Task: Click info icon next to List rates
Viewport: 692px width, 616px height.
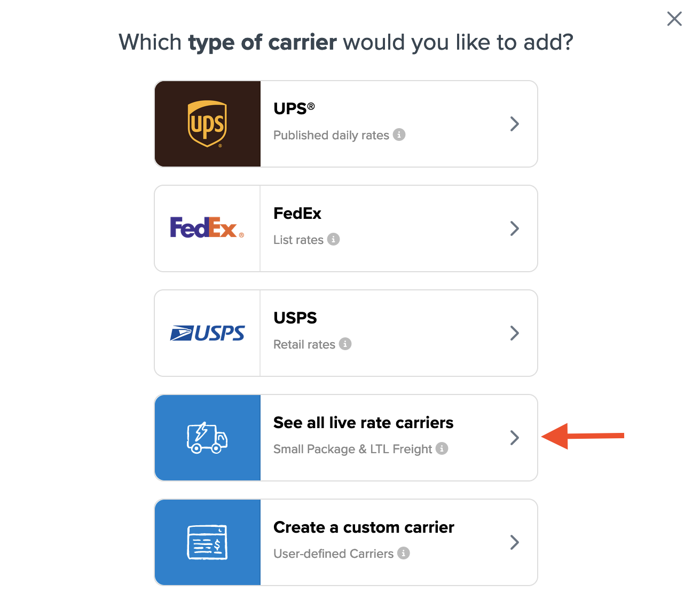Action: (334, 239)
